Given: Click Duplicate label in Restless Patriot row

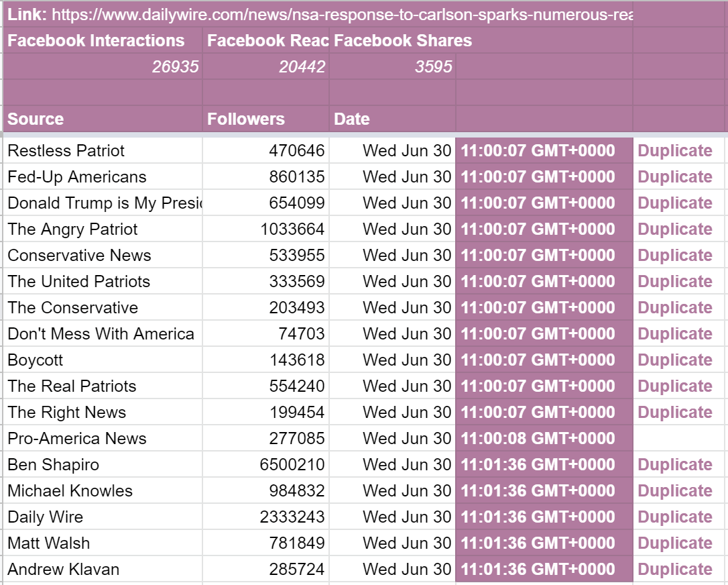Looking at the screenshot, I should pyautogui.click(x=674, y=150).
